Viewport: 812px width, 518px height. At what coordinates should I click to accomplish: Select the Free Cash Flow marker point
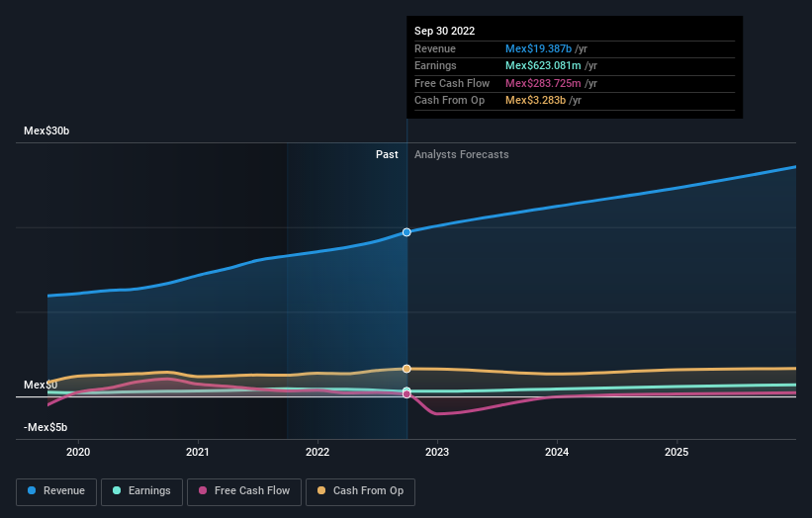(406, 394)
